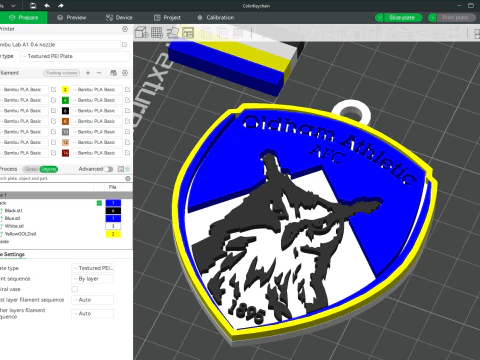Click the green settings list icon
480x360 pixels.
[128, 169]
